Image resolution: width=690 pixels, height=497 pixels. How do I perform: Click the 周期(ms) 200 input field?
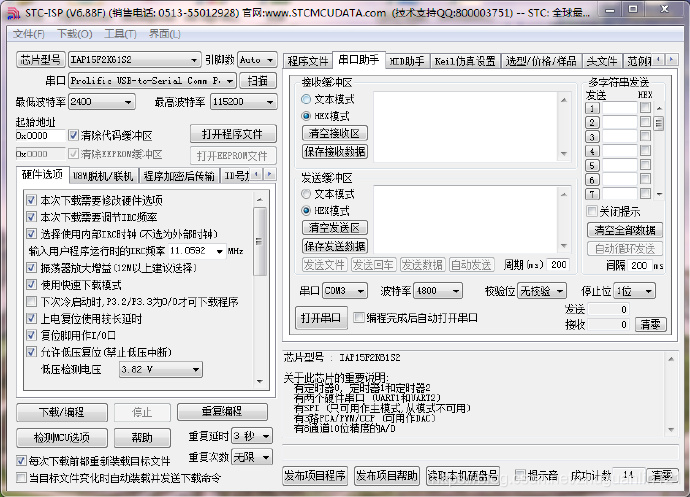[558, 265]
